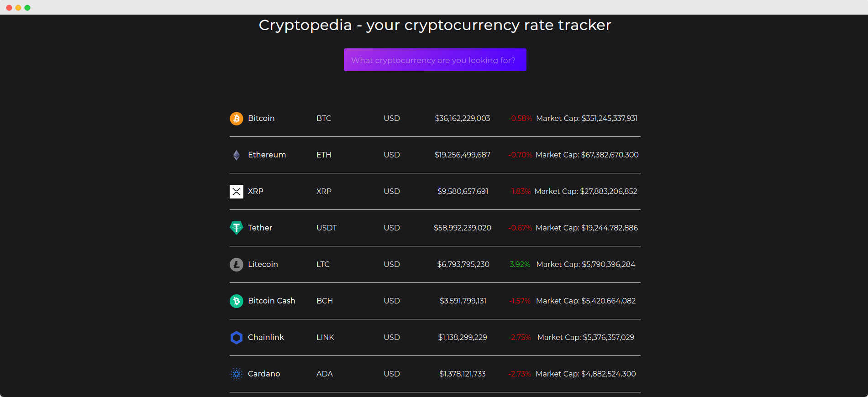
Task: Select the Tether coin name
Action: pyautogui.click(x=260, y=228)
